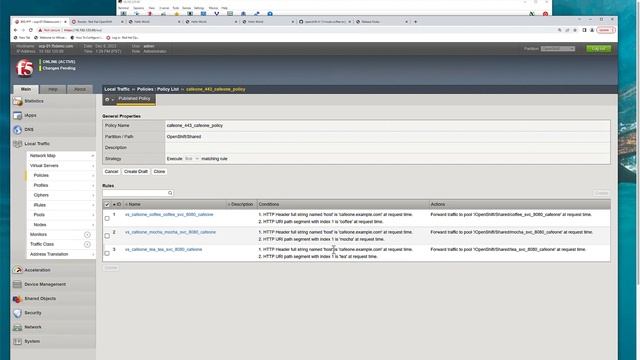Sort rules by the Name column header

tap(133, 204)
